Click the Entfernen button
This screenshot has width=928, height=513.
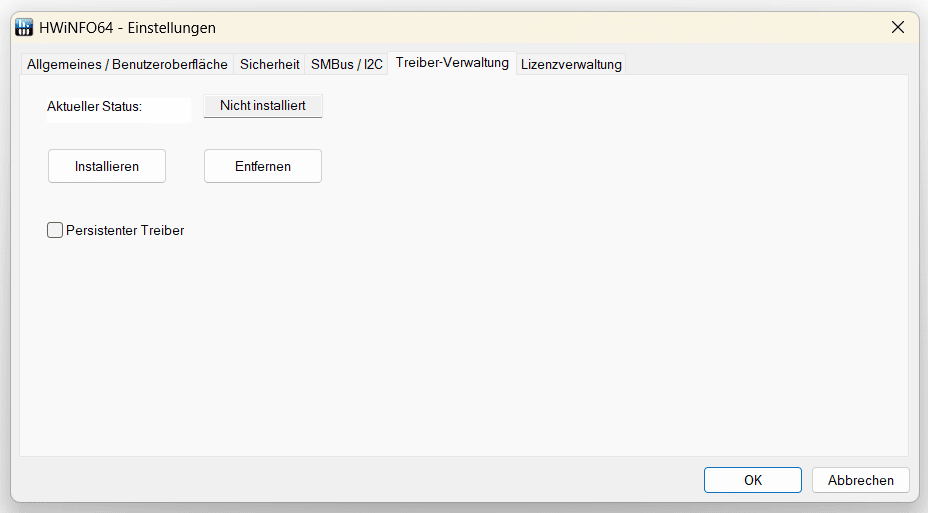click(x=263, y=166)
